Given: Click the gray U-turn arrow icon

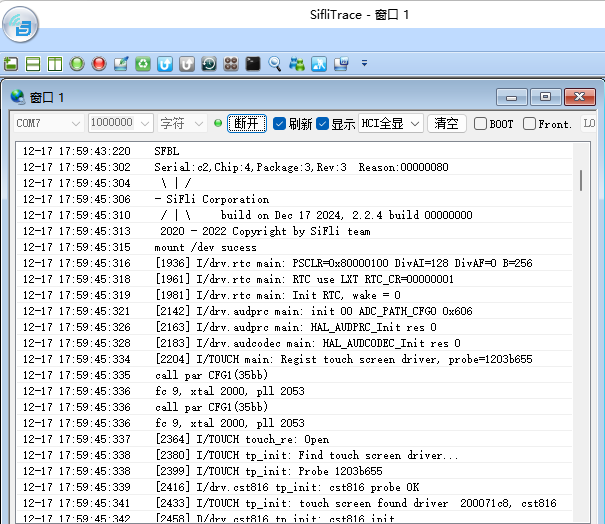Looking at the screenshot, I should pos(187,64).
